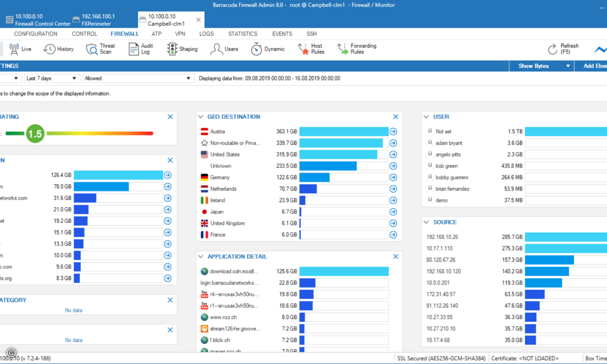The height and width of the screenshot is (364, 607).
Task: Open the History view
Action: [59, 49]
